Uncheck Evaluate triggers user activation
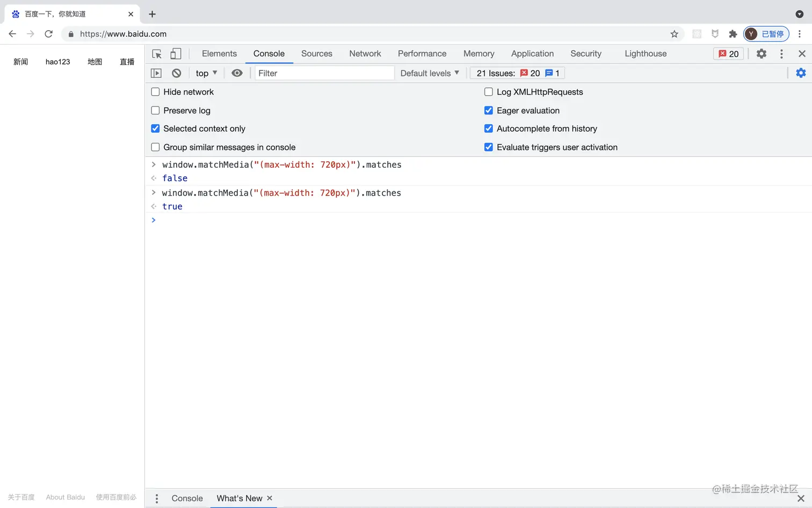 tap(489, 147)
